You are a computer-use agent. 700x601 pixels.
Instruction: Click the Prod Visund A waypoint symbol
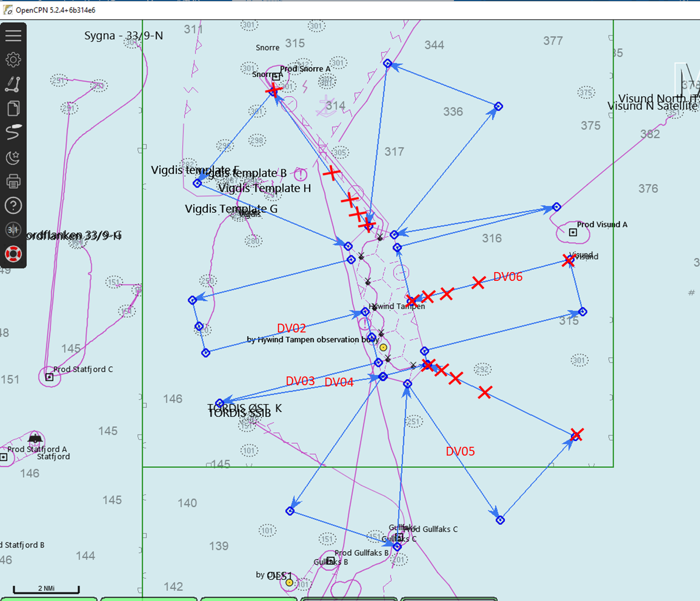(573, 232)
